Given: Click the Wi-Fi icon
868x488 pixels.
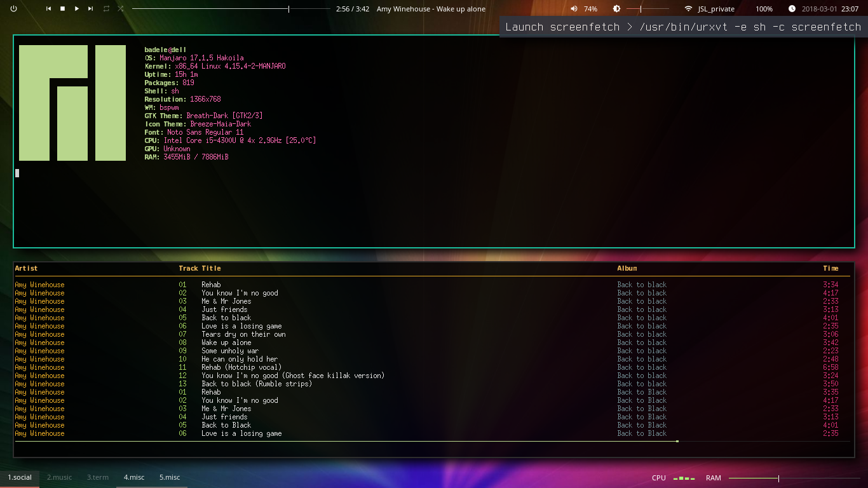Looking at the screenshot, I should click(x=688, y=9).
